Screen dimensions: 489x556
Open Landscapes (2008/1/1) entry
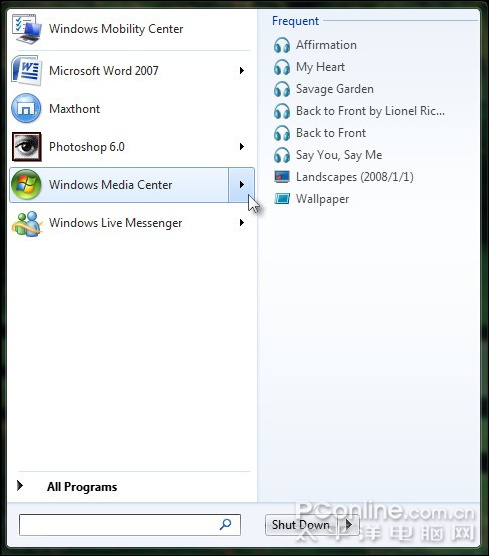coord(355,177)
